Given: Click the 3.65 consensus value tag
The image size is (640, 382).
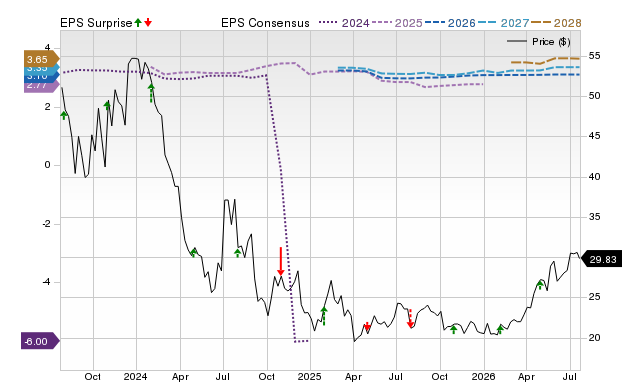Looking at the screenshot, I should 41,60.
